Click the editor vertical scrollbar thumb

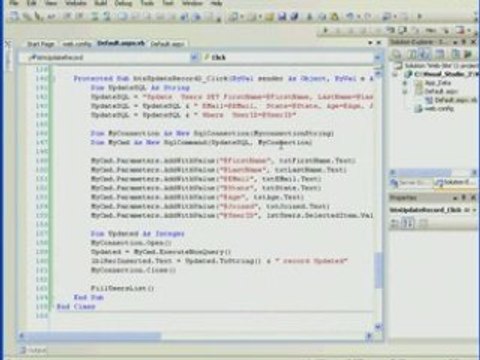click(x=377, y=269)
